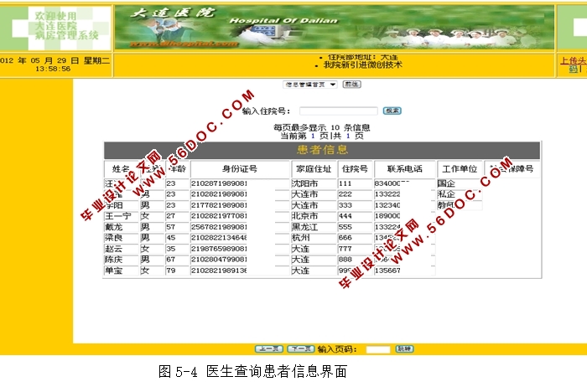The height and width of the screenshot is (392, 587).
Task: Click the 跳转 jump button
Action: pos(404,349)
